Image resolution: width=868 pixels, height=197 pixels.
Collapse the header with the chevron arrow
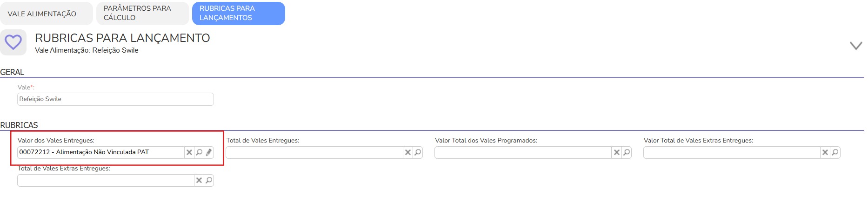click(856, 46)
